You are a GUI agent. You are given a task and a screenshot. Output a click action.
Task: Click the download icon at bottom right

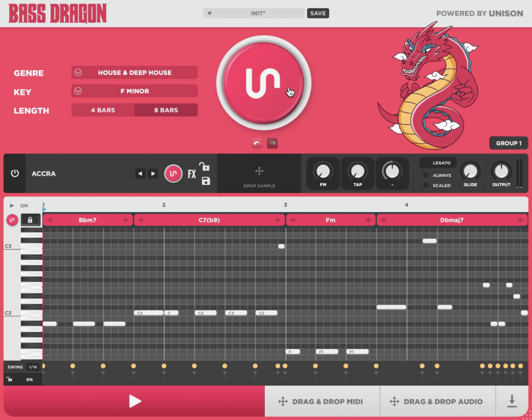tap(512, 401)
